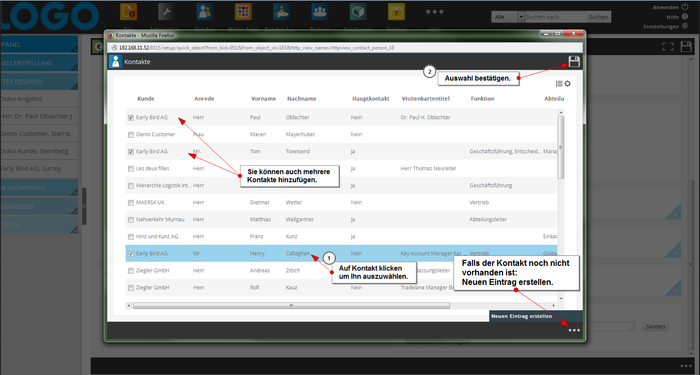
Task: Open the new document icon in the top toolbar
Action: pyautogui.click(x=129, y=12)
